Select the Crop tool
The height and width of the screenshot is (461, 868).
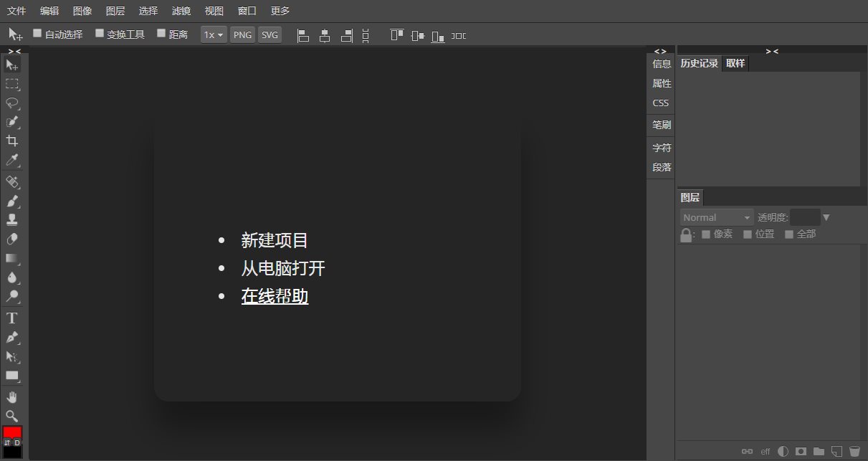[x=12, y=141]
